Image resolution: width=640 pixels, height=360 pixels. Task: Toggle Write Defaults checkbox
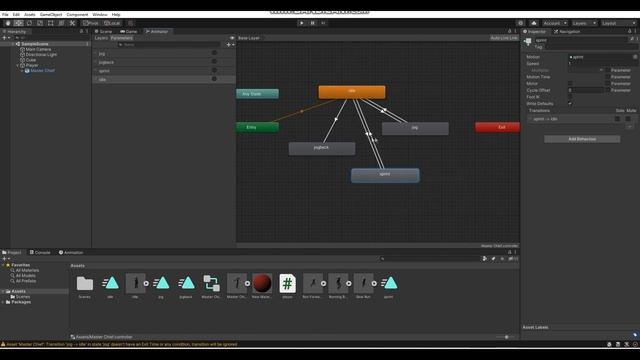coord(570,104)
